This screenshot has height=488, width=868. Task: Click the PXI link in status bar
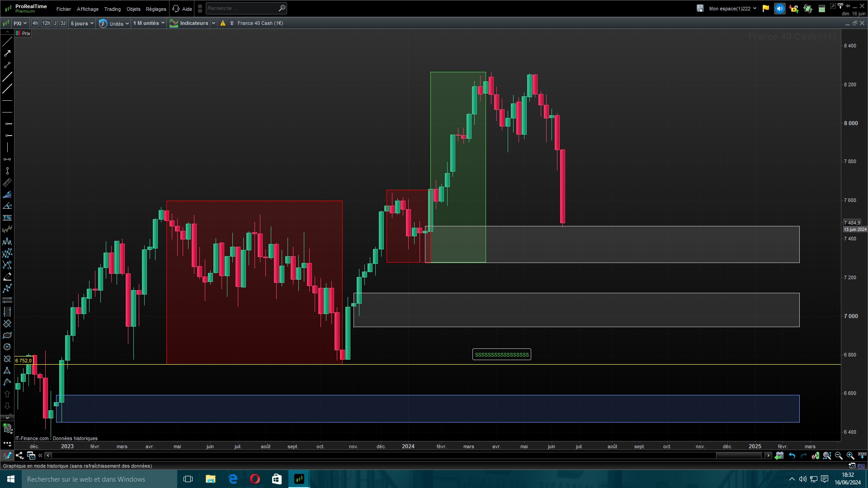point(861,466)
